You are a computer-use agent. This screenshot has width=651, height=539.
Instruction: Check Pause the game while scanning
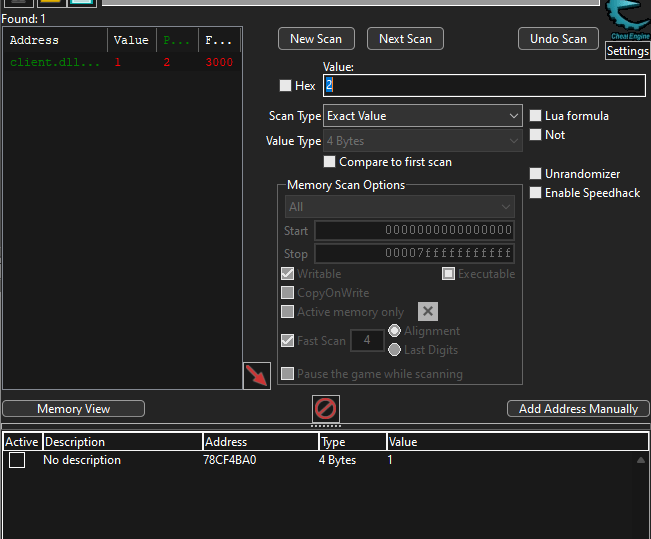[287, 374]
